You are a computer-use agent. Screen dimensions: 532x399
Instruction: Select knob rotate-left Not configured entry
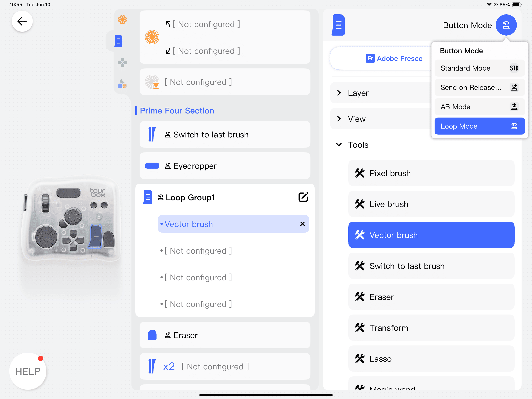click(x=203, y=24)
